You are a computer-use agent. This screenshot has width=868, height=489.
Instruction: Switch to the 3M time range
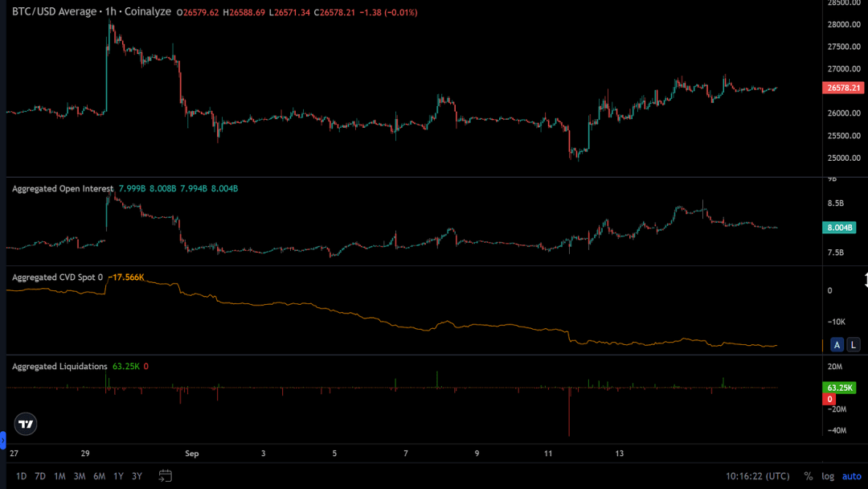[x=80, y=476]
